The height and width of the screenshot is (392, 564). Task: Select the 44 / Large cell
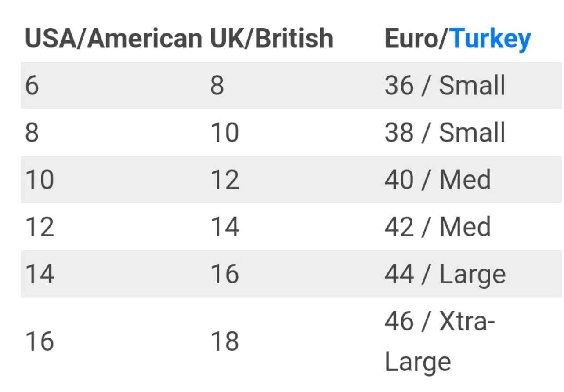coord(445,274)
